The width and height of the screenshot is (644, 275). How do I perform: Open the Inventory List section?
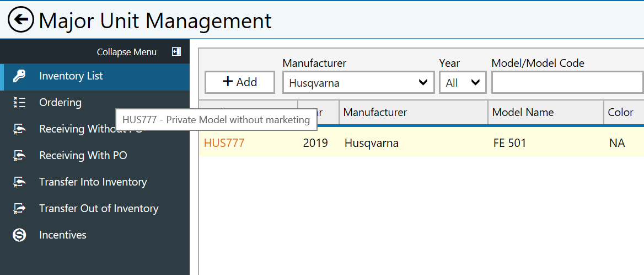(95, 76)
